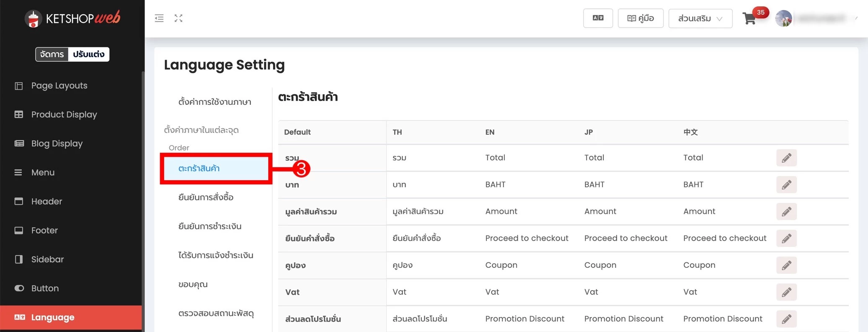Click the JP column header
This screenshot has width=868, height=332.
click(x=589, y=132)
